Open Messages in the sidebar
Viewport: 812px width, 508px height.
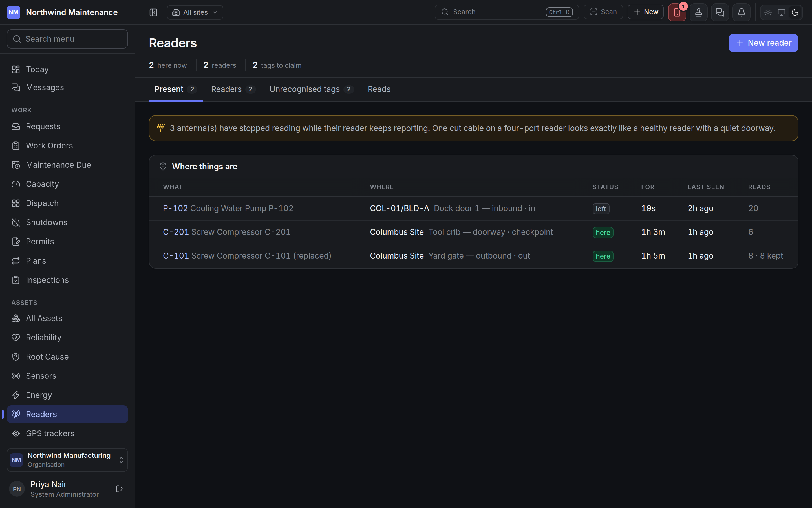pyautogui.click(x=67, y=88)
